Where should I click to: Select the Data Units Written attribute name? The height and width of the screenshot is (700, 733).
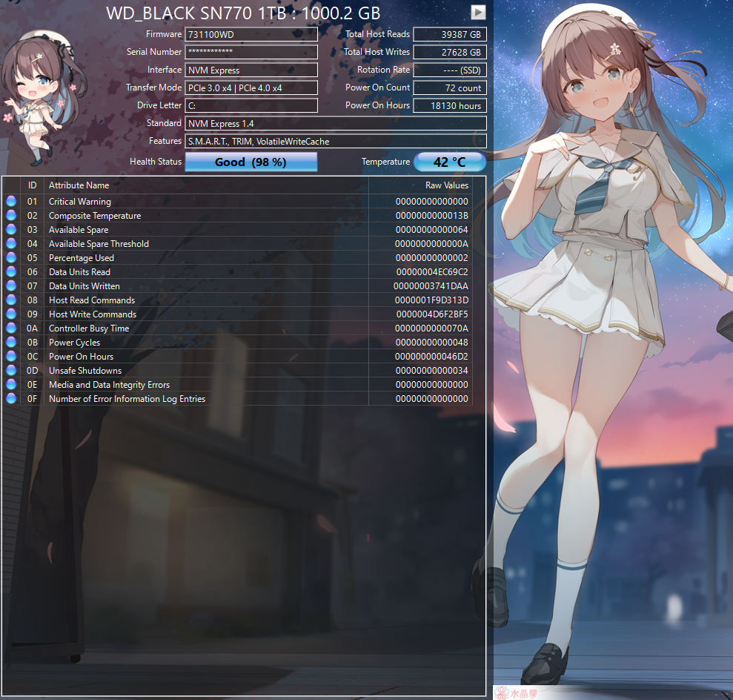[84, 285]
